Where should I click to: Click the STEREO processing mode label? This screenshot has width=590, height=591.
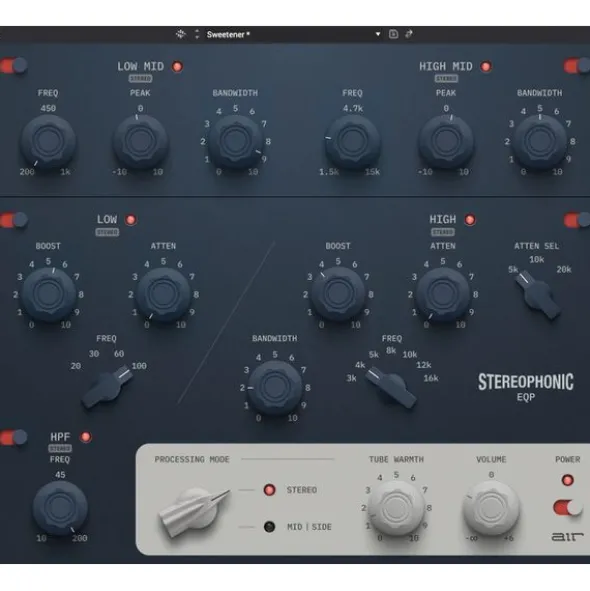pyautogui.click(x=302, y=490)
